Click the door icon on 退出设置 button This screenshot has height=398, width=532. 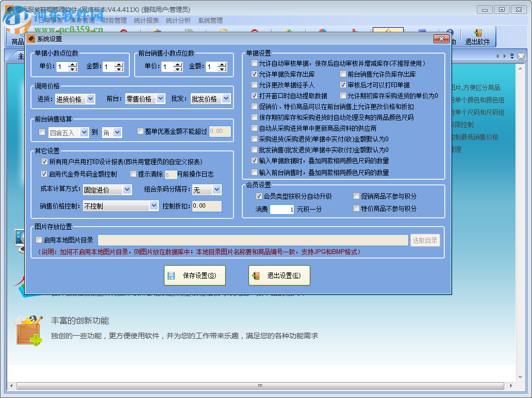pos(256,275)
